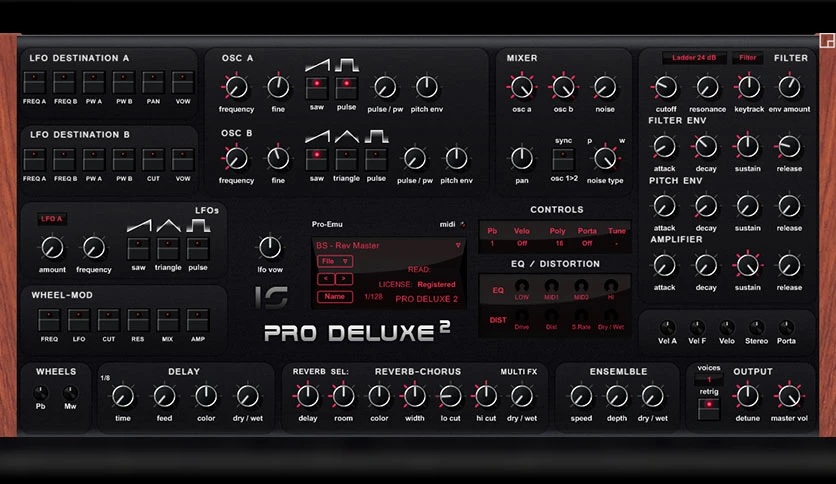
Task: Select the EQ row label
Action: 498,291
